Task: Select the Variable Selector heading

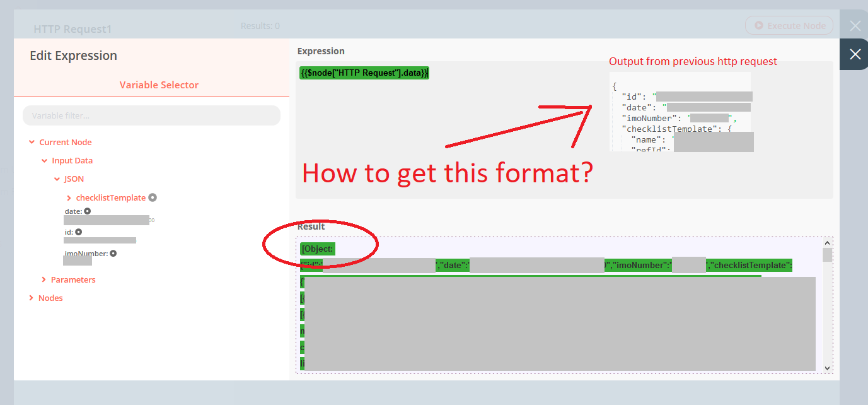Action: click(x=159, y=85)
